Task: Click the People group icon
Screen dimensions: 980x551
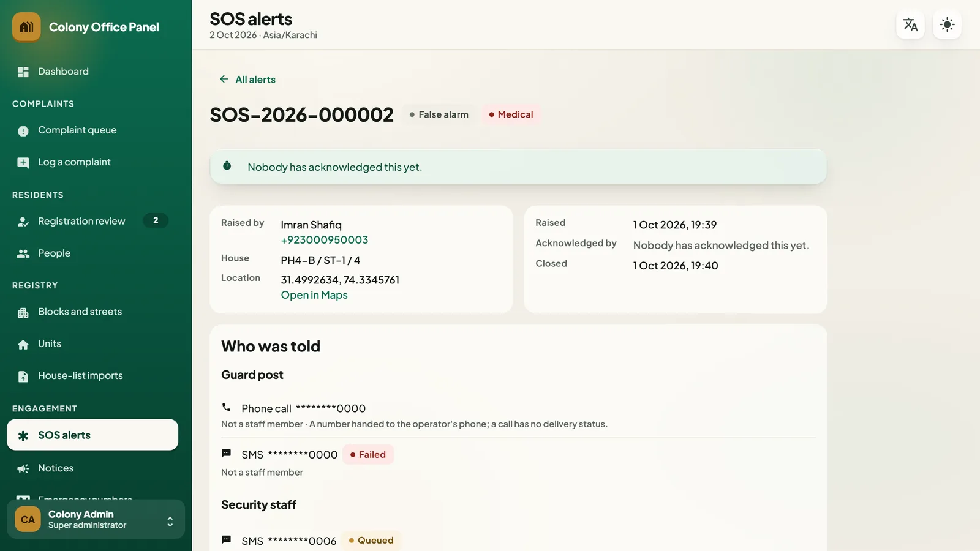Action: pos(23,253)
